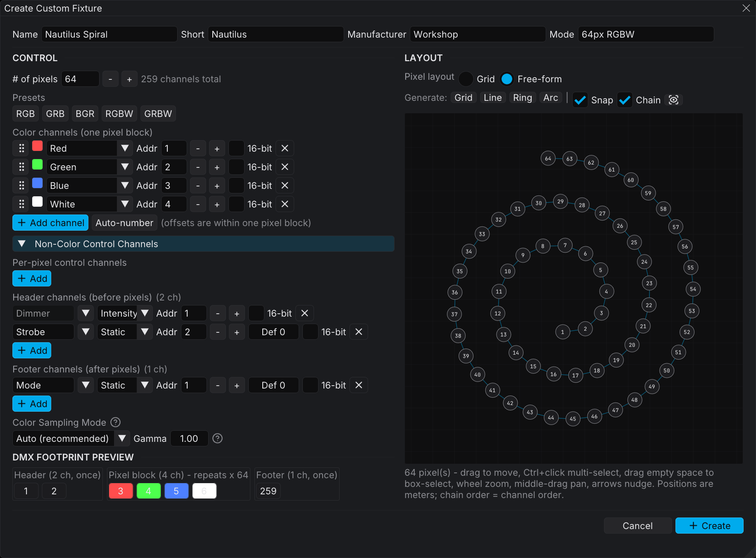
Task: Delete the Dimmer header channel
Action: click(304, 313)
